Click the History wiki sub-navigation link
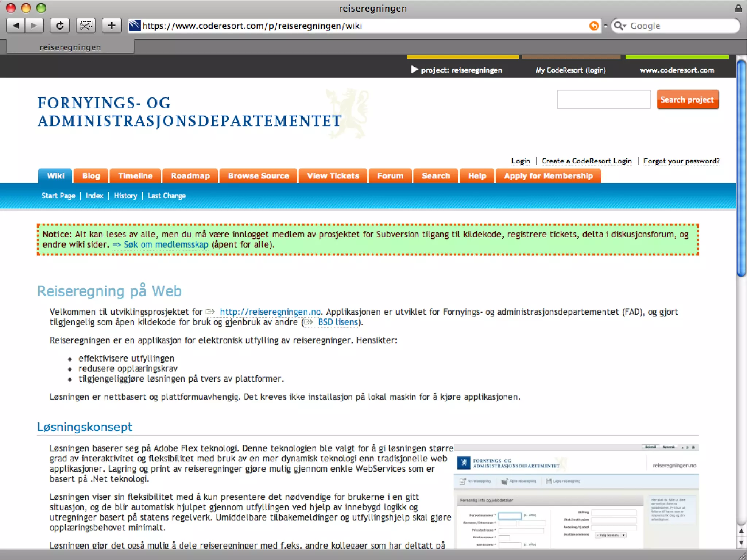Viewport: 747px width, 560px height. [x=125, y=196]
